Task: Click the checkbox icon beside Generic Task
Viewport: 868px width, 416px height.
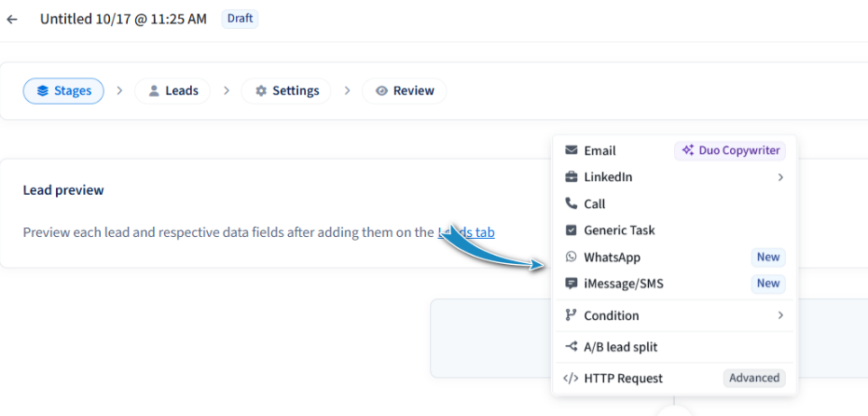Action: coord(571,229)
